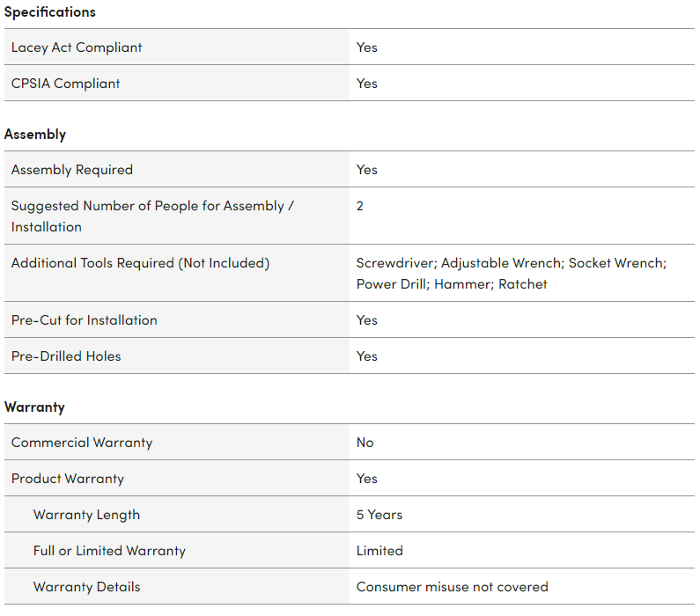Click the Yes value for Assembly Required

tap(367, 170)
